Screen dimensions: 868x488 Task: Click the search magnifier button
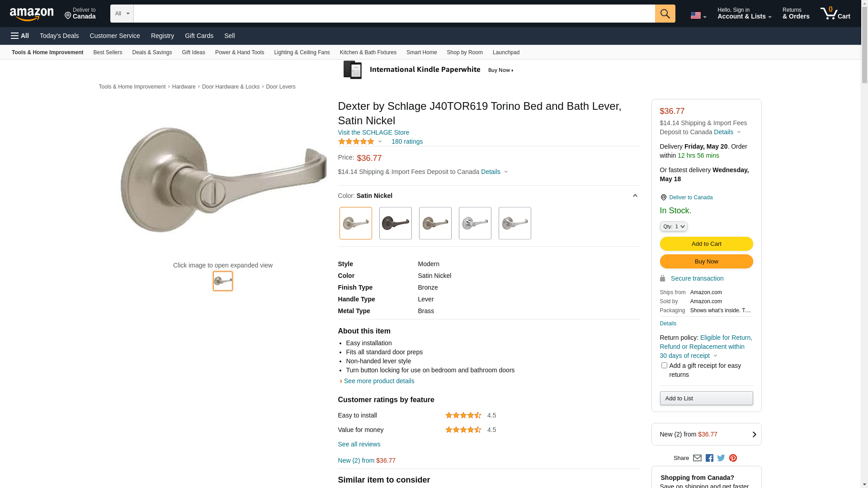pos(665,14)
